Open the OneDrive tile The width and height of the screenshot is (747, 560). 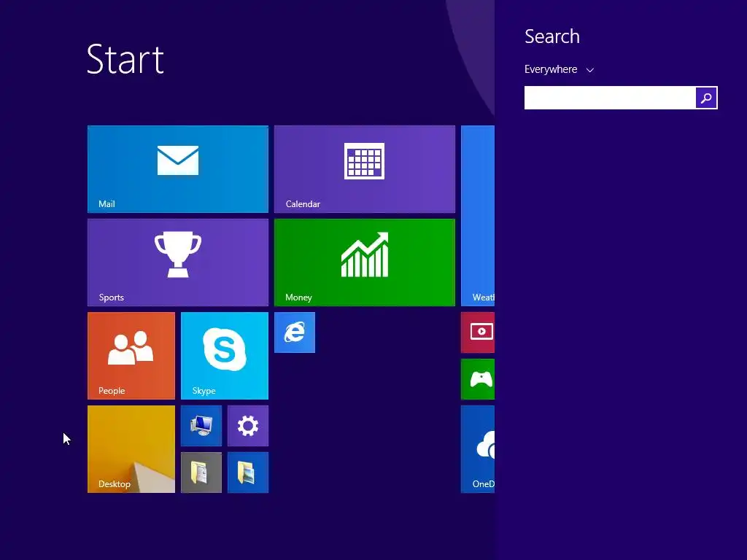tap(478, 449)
